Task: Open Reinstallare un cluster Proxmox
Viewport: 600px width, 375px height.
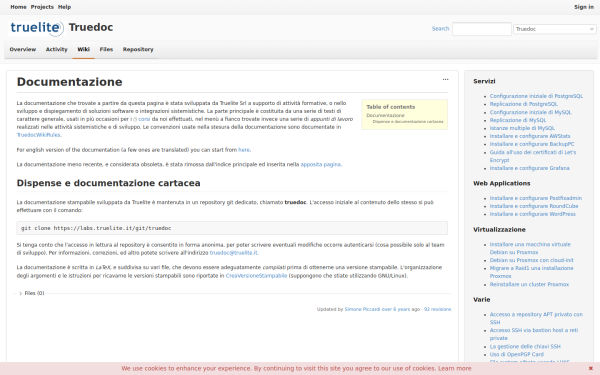Action: pyautogui.click(x=529, y=285)
